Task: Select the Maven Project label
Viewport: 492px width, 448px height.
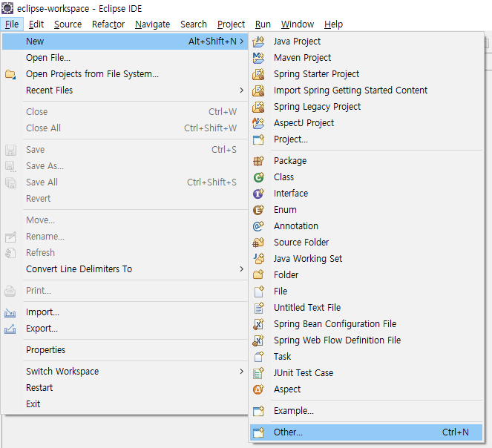Action: 302,58
